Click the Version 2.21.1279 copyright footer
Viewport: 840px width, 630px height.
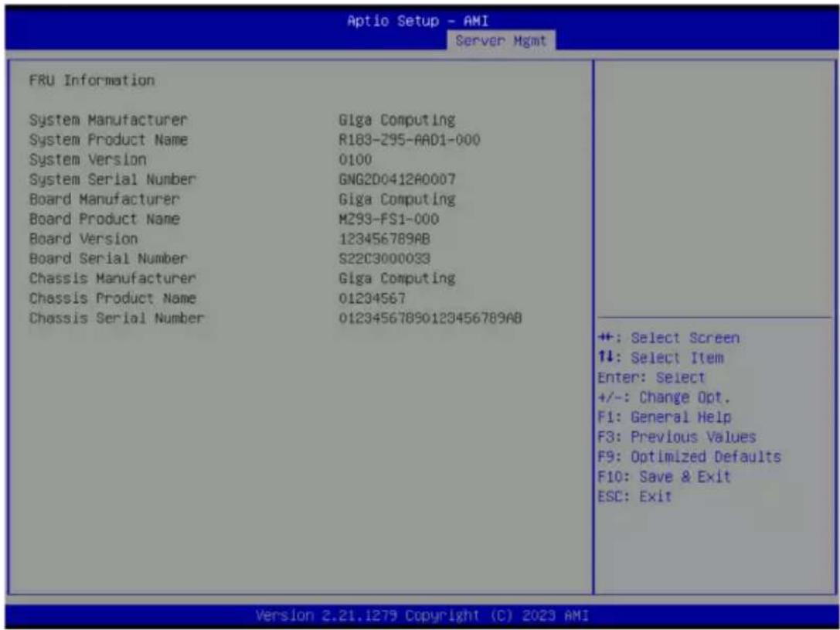tap(422, 615)
